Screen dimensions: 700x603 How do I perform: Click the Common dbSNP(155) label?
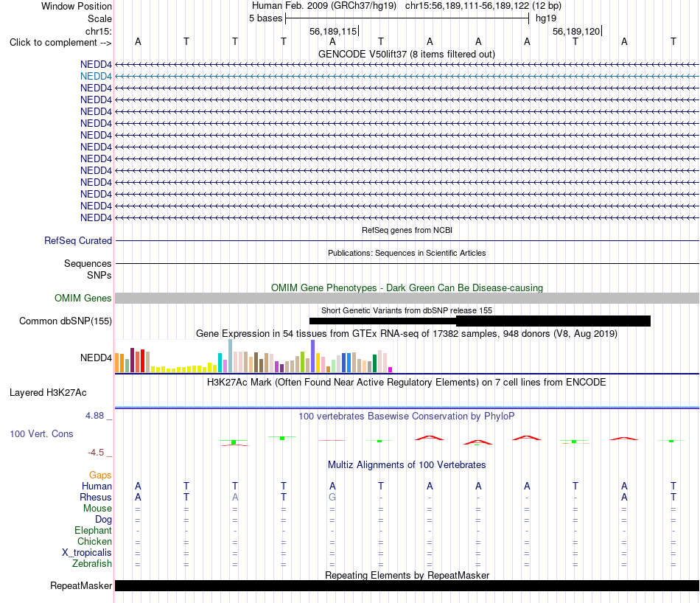[x=66, y=321]
